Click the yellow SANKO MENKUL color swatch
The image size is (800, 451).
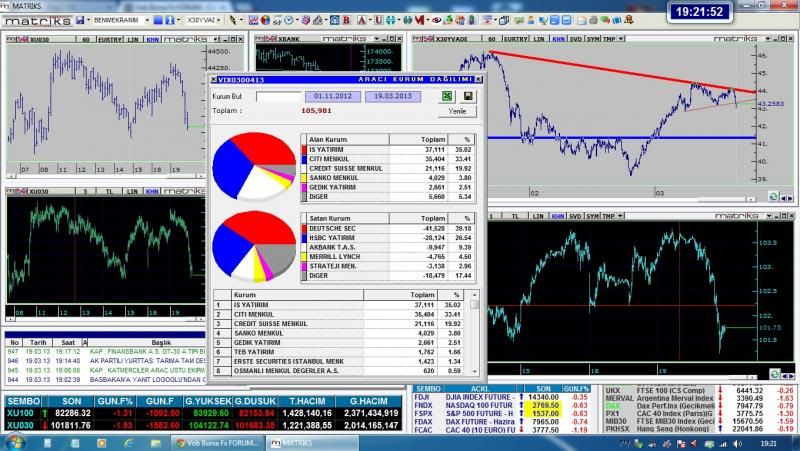pyautogui.click(x=305, y=178)
